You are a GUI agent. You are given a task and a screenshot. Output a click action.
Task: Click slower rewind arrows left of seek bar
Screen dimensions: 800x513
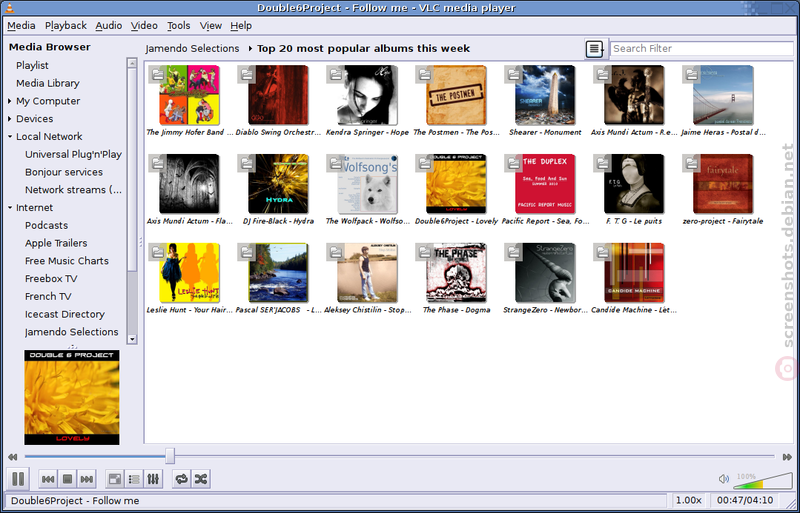tap(13, 457)
